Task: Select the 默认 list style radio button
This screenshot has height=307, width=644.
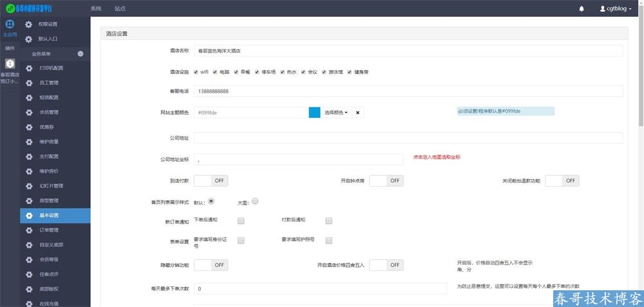Action: pos(211,201)
